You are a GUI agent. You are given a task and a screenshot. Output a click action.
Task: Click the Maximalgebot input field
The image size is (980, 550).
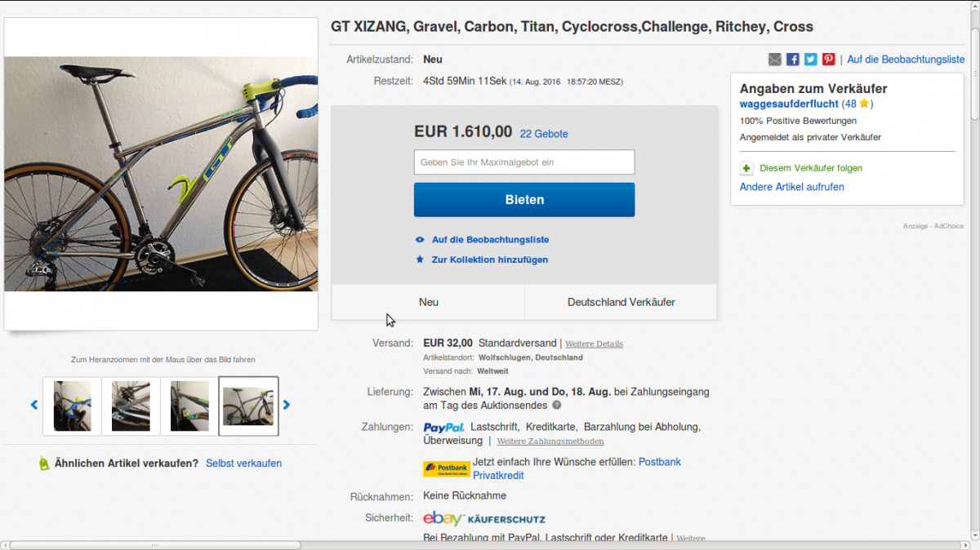(x=523, y=162)
